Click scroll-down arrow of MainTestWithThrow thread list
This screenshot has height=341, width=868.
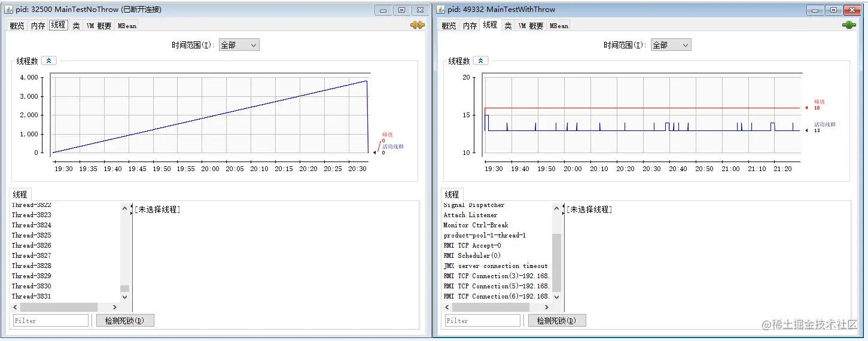(x=556, y=297)
